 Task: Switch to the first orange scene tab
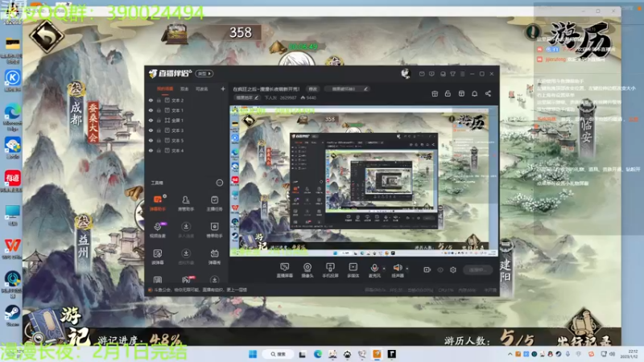click(165, 88)
